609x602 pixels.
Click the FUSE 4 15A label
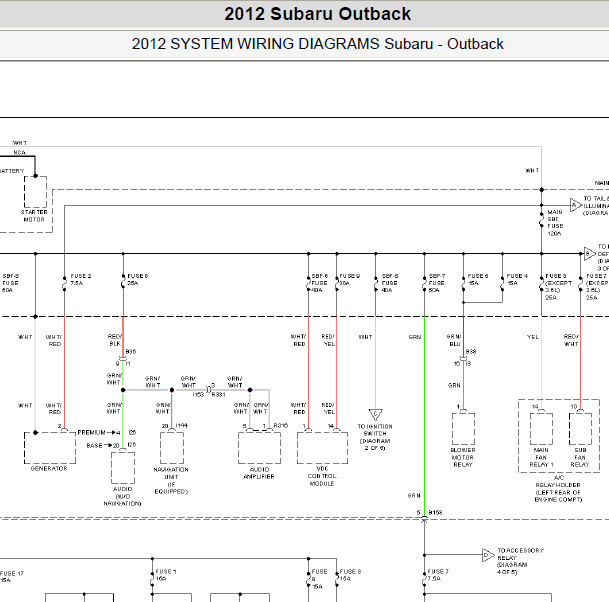(517, 280)
